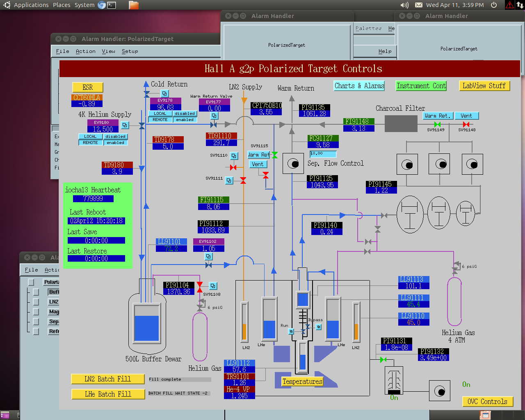The height and width of the screenshot is (420, 525).
Task: Open related display icon beside EV9178 valve
Action: click(164, 94)
